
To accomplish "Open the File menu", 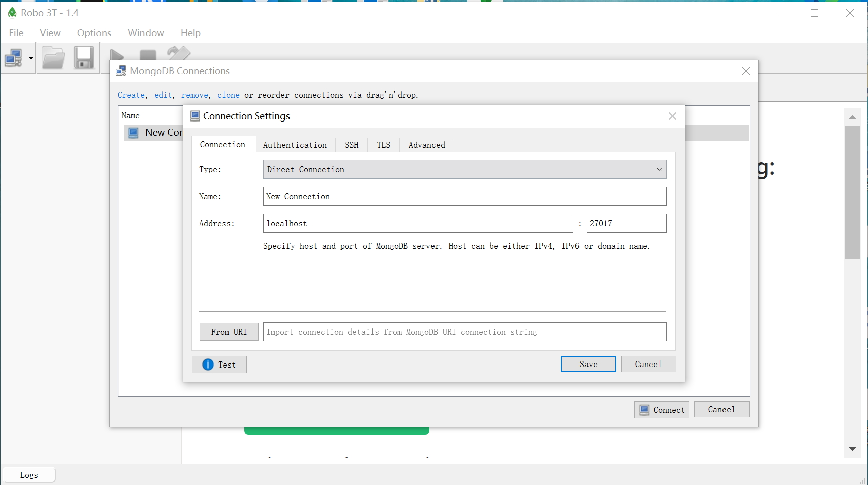I will 16,33.
